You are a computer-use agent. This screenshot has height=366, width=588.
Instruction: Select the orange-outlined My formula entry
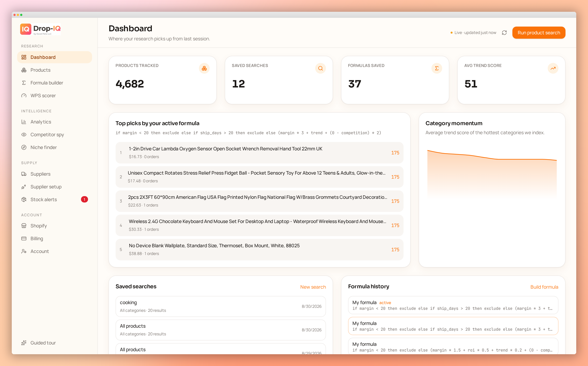(453, 326)
